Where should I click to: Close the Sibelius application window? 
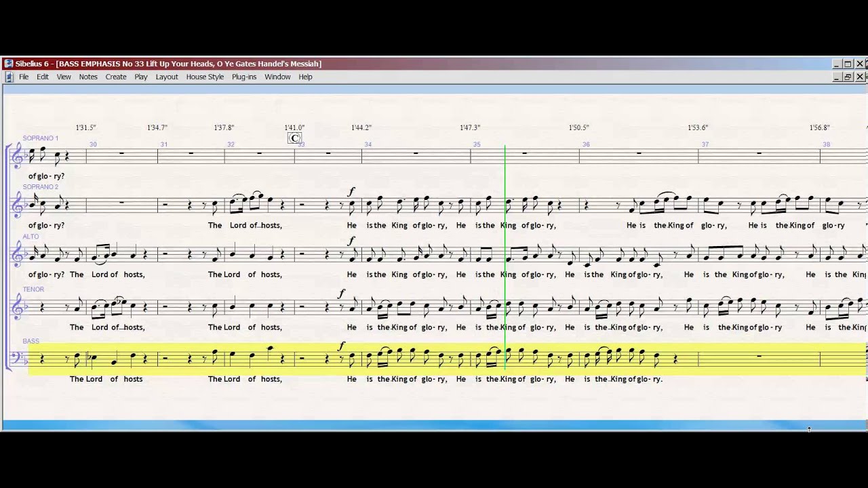[x=860, y=64]
